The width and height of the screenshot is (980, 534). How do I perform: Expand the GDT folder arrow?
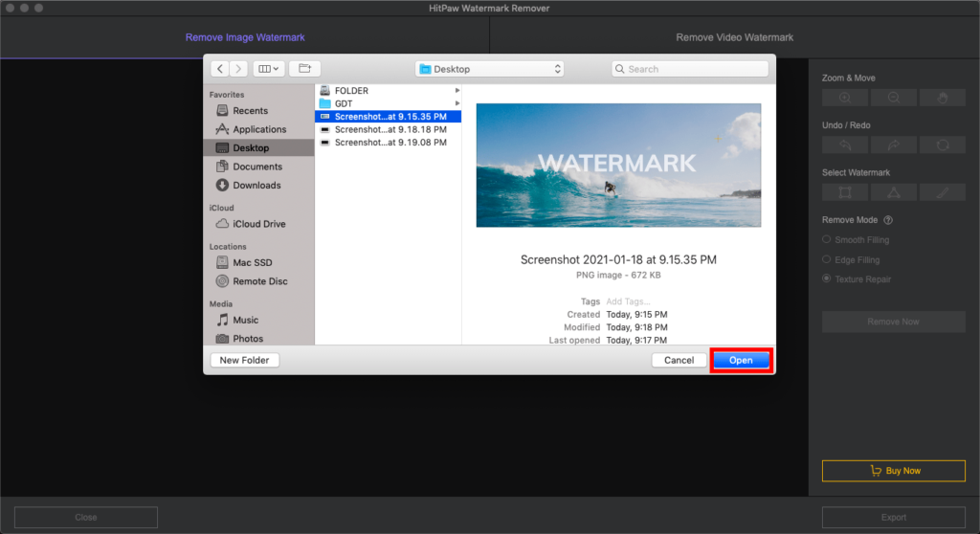point(457,103)
